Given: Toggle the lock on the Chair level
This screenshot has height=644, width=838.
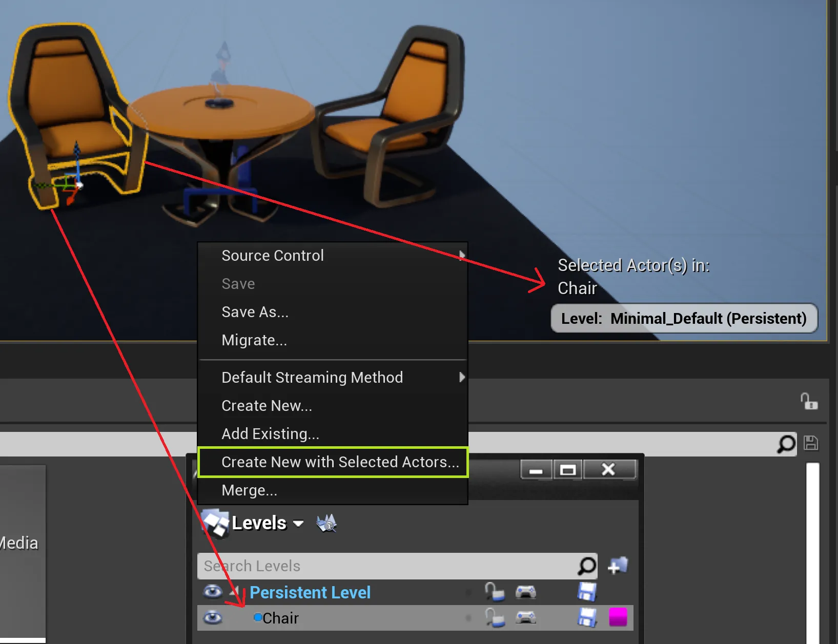Looking at the screenshot, I should click(x=494, y=618).
